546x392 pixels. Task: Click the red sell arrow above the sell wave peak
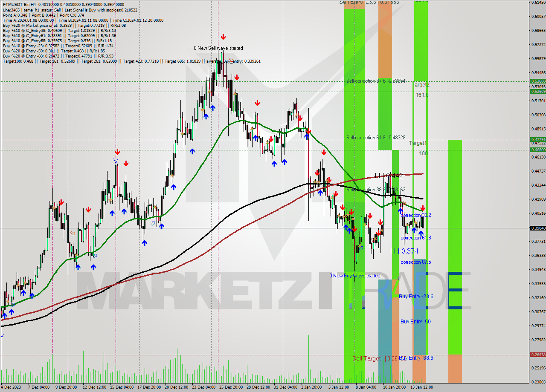(x=223, y=37)
